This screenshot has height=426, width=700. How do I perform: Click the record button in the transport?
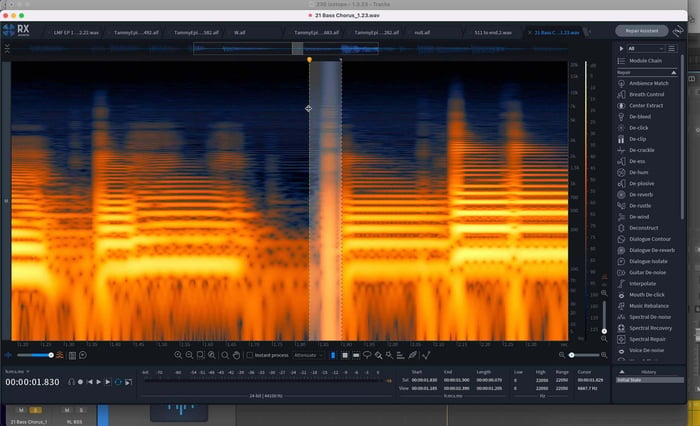point(80,382)
